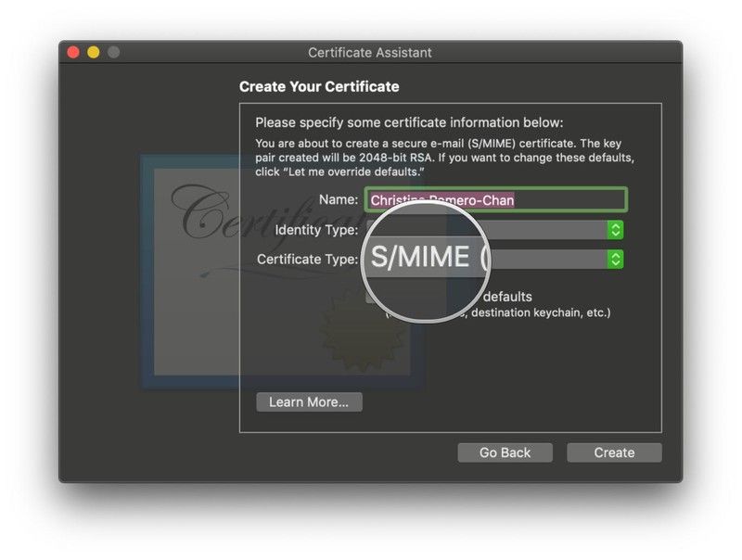Select the Name input field
Viewport: 742px width, 560px height.
coord(556,199)
